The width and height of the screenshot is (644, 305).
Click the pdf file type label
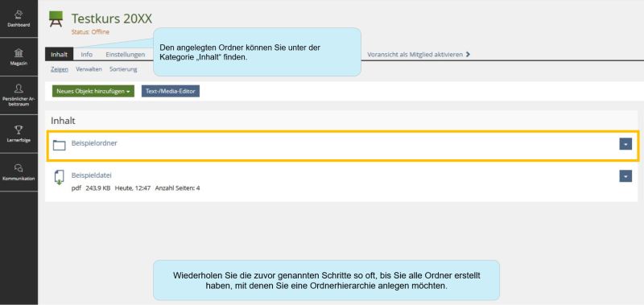pyautogui.click(x=76, y=188)
